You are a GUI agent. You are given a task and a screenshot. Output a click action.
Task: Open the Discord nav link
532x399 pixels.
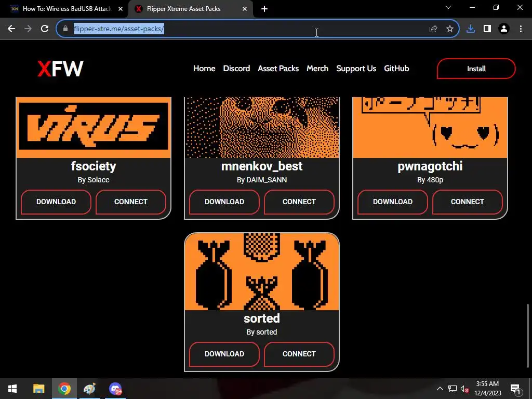click(x=236, y=69)
